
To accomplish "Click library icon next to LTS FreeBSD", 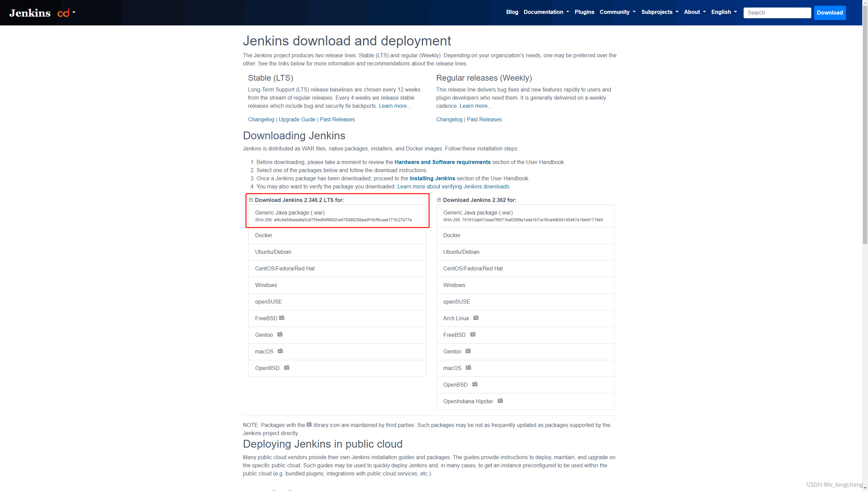I will tap(282, 318).
